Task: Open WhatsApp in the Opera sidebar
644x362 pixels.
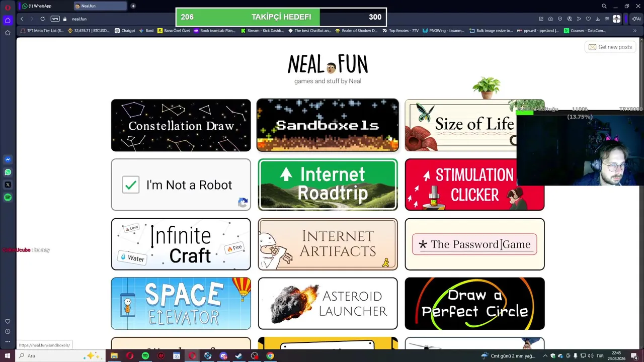Action: [x=8, y=172]
